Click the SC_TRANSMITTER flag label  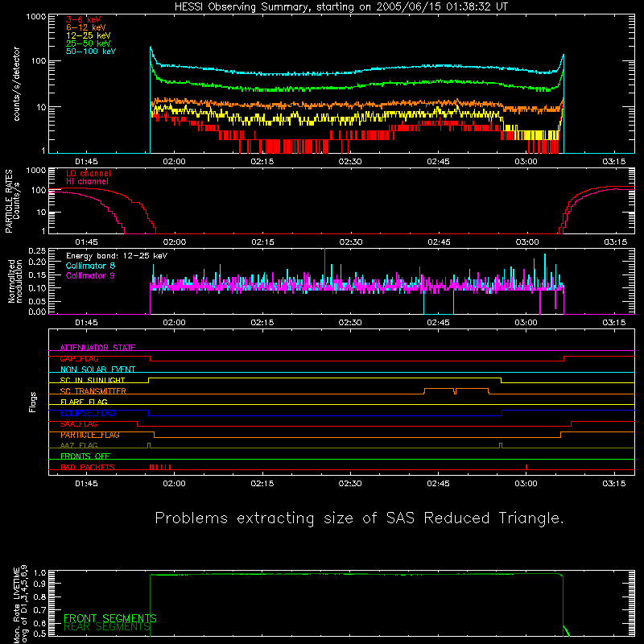pos(93,391)
